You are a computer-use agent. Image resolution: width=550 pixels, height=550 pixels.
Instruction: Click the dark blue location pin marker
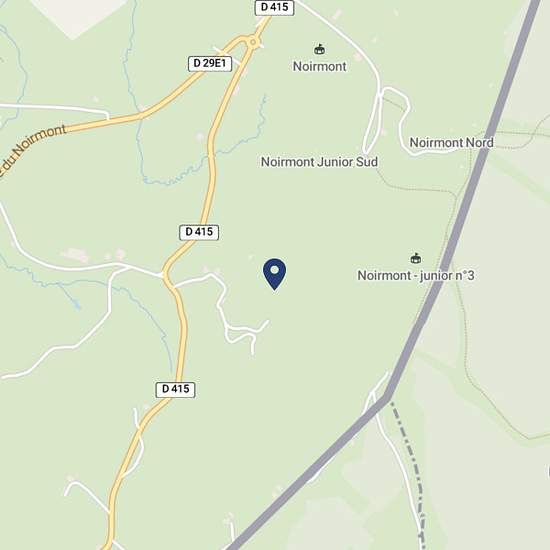pos(275,274)
